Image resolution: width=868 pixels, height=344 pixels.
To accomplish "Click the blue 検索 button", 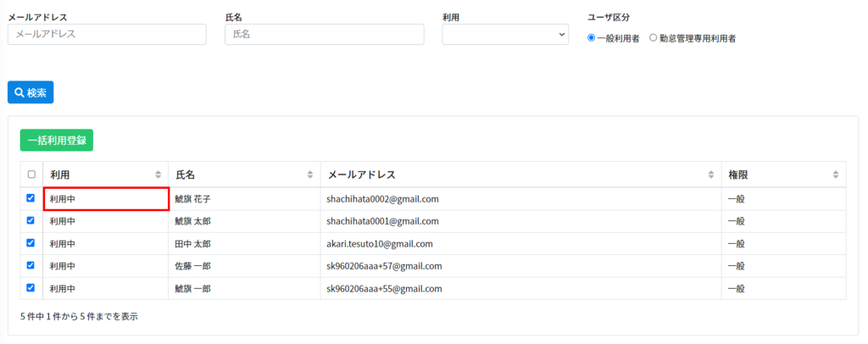I will [x=31, y=92].
